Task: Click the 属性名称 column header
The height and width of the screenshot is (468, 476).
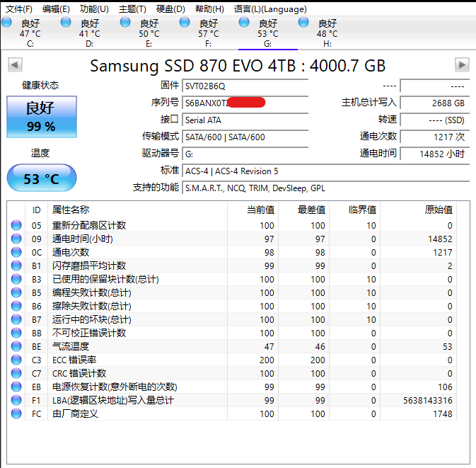Action: [x=137, y=210]
